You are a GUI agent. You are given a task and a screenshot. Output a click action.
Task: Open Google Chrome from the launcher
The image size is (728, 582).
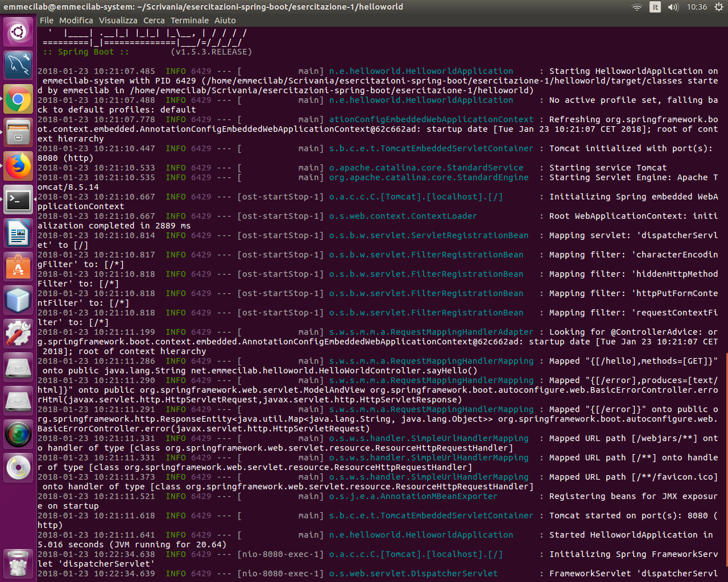[x=18, y=99]
